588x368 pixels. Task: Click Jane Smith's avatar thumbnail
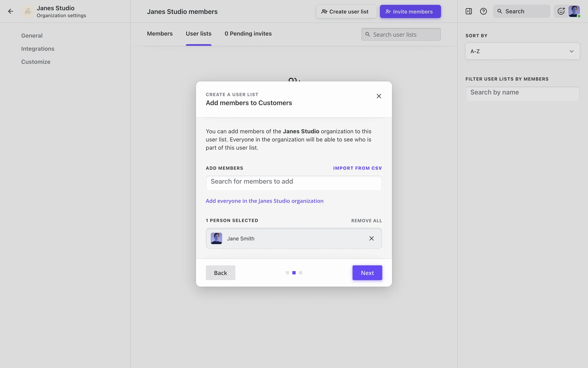[x=216, y=238]
